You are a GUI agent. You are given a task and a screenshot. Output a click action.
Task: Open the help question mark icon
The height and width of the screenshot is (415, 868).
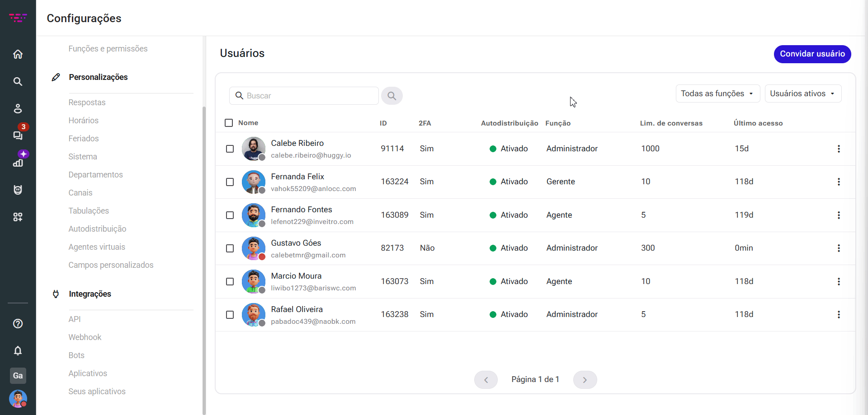(x=18, y=323)
